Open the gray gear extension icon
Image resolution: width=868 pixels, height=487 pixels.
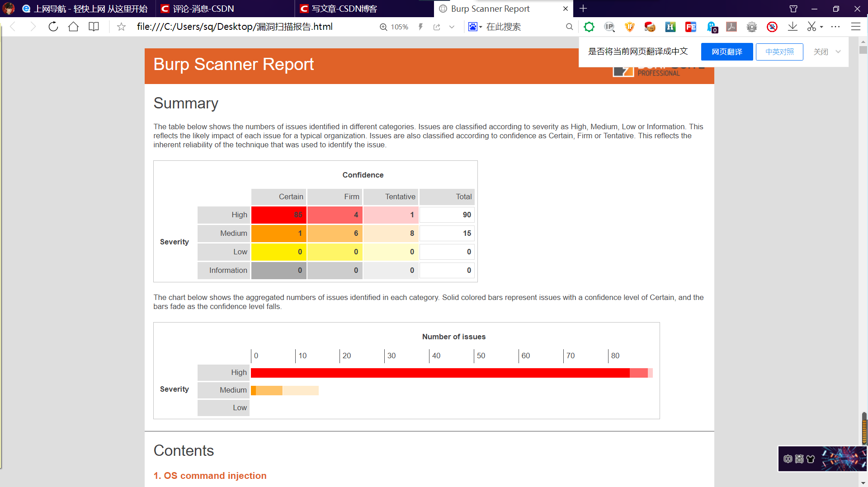coord(752,27)
